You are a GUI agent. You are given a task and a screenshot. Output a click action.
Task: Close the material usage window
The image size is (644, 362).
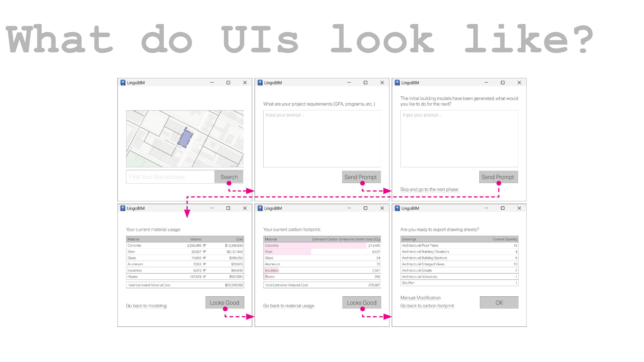245,208
